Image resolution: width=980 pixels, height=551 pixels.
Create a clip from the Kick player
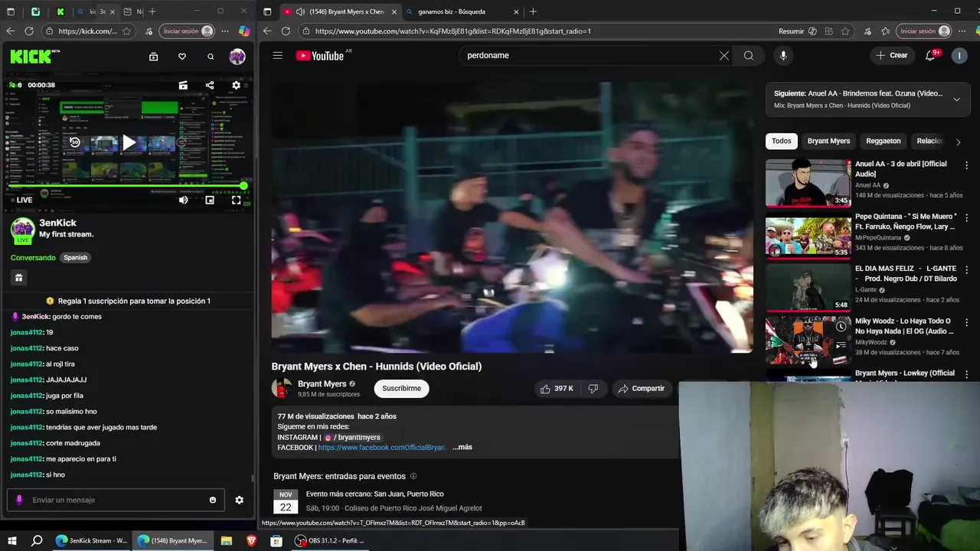(x=183, y=85)
